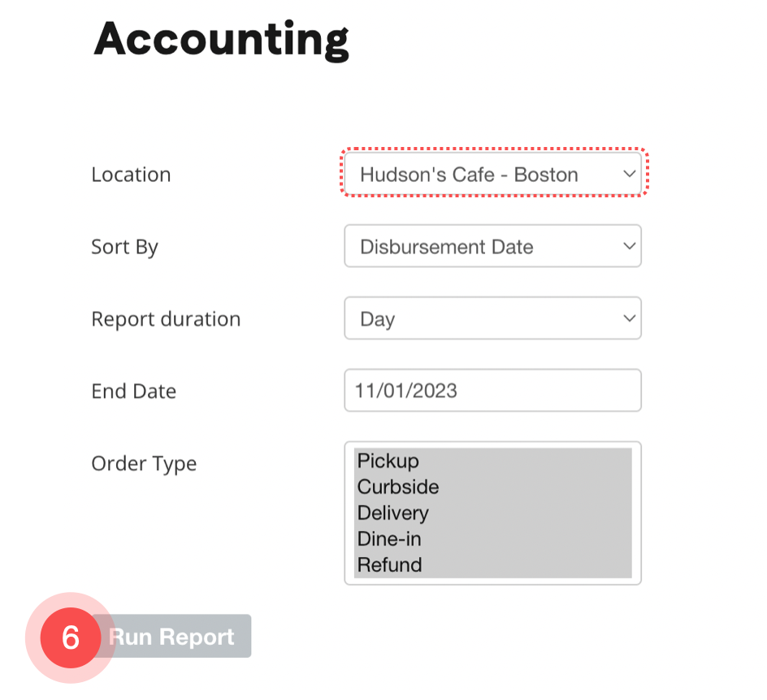Click the Location field label
Viewport: 767px width, 700px height.
(131, 175)
